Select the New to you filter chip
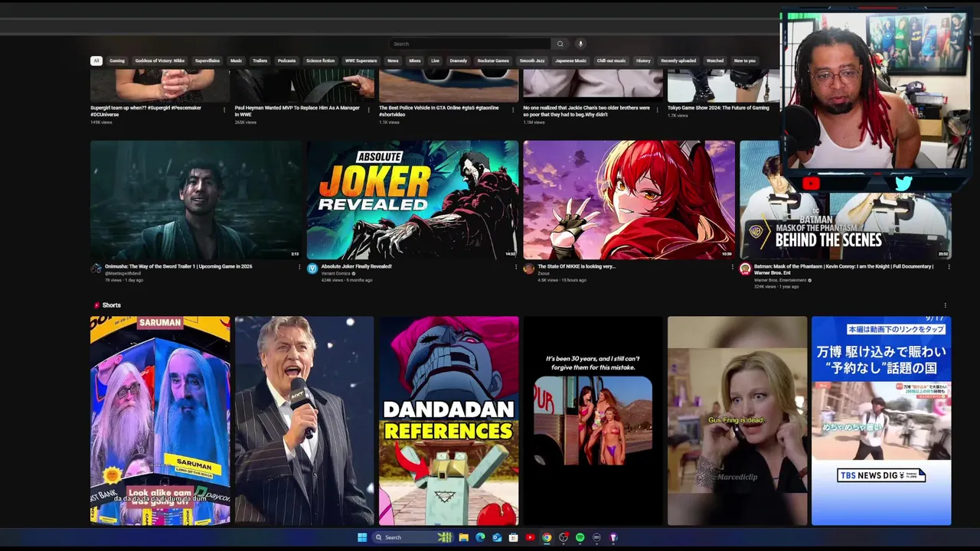 click(x=745, y=60)
